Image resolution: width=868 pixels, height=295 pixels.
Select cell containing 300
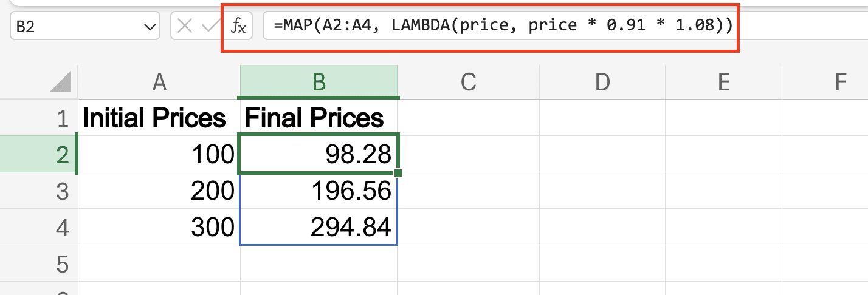[x=159, y=228]
